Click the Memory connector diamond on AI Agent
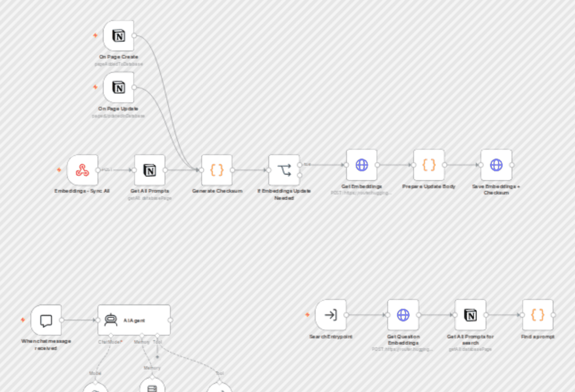Viewport: 575px width, 392px height. pyautogui.click(x=142, y=335)
